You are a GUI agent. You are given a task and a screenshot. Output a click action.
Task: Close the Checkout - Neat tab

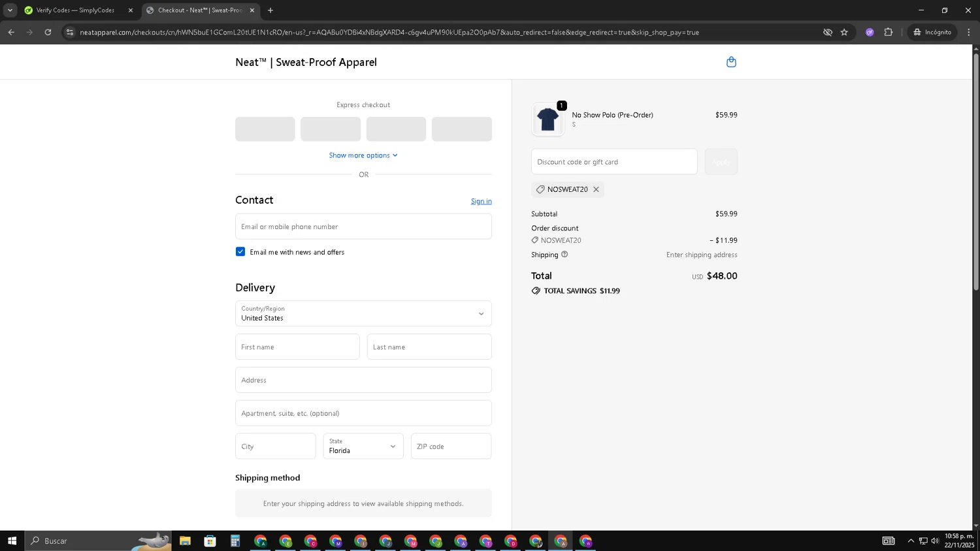coord(252,10)
